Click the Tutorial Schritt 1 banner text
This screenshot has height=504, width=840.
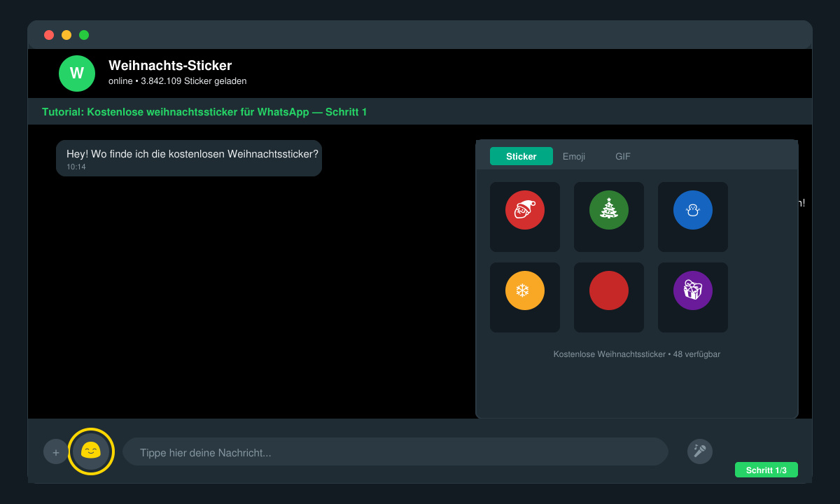coord(204,112)
